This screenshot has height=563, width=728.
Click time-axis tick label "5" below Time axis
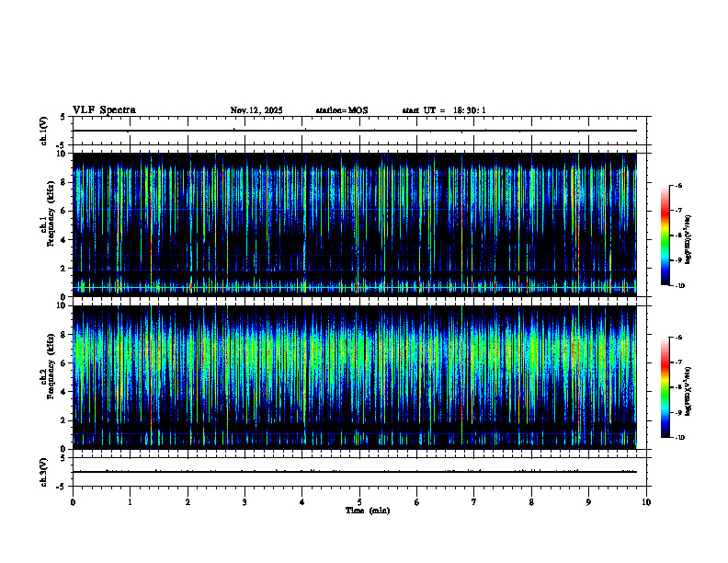(359, 502)
